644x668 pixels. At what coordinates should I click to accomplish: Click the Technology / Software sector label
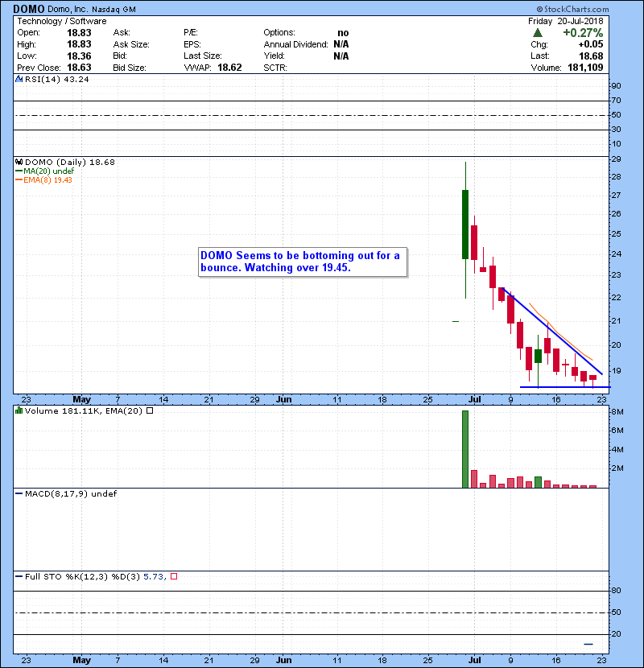point(62,21)
